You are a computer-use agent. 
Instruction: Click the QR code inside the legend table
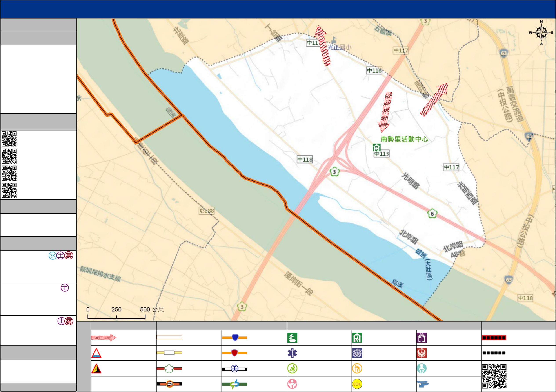494,376
